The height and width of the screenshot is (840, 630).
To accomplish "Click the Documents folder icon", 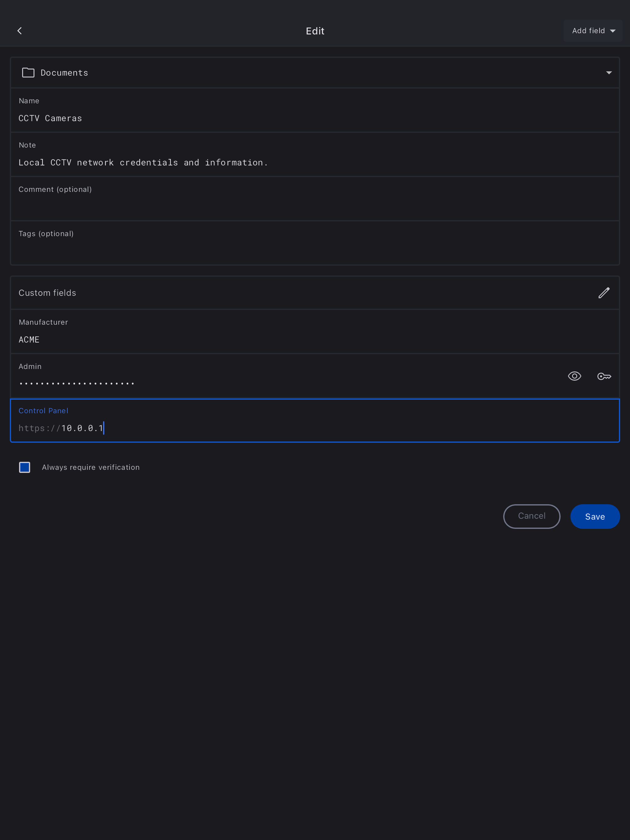I will click(x=28, y=73).
